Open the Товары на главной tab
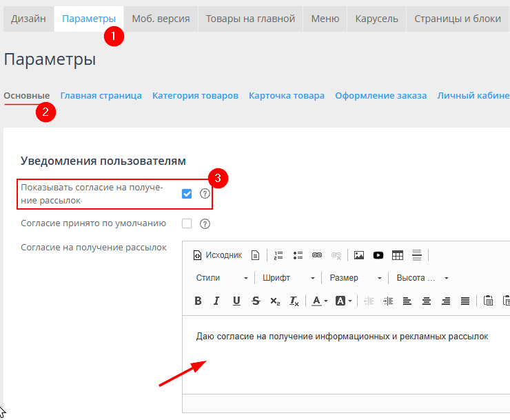 250,19
